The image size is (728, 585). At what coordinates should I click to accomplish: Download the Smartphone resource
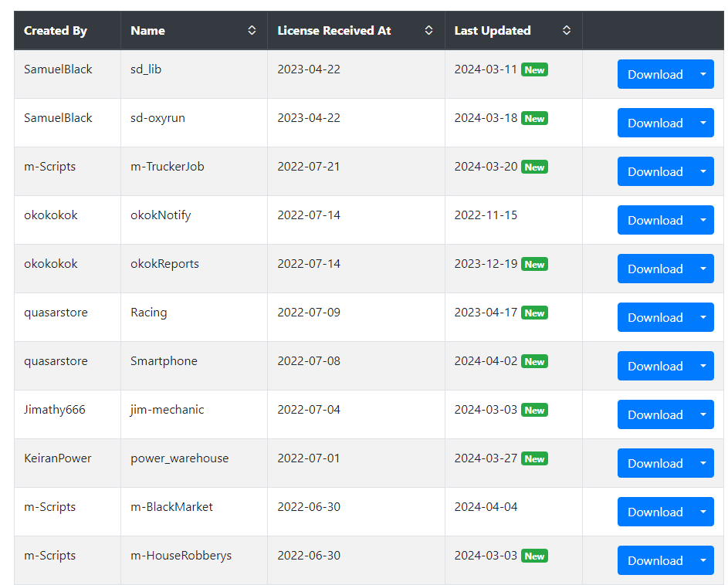655,367
